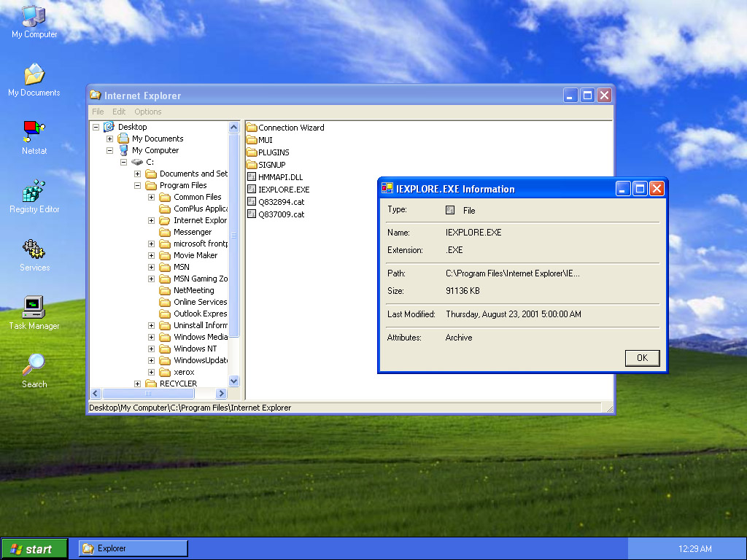Click the My Computer tree icon
Image resolution: width=747 pixels, height=560 pixels.
[123, 150]
